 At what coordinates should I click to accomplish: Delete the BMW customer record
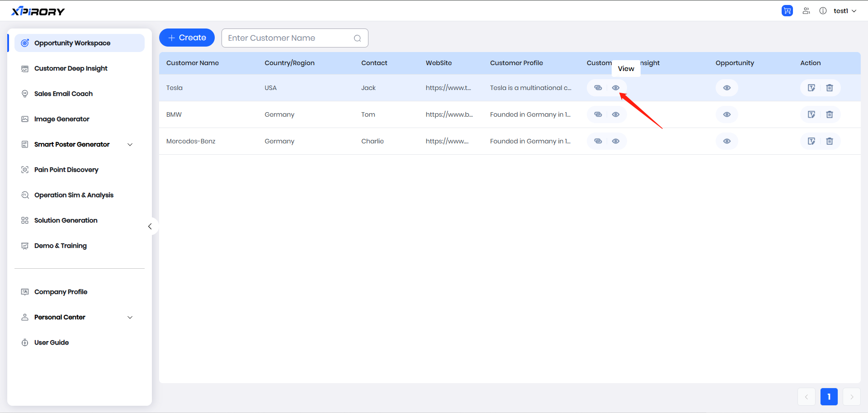[830, 114]
